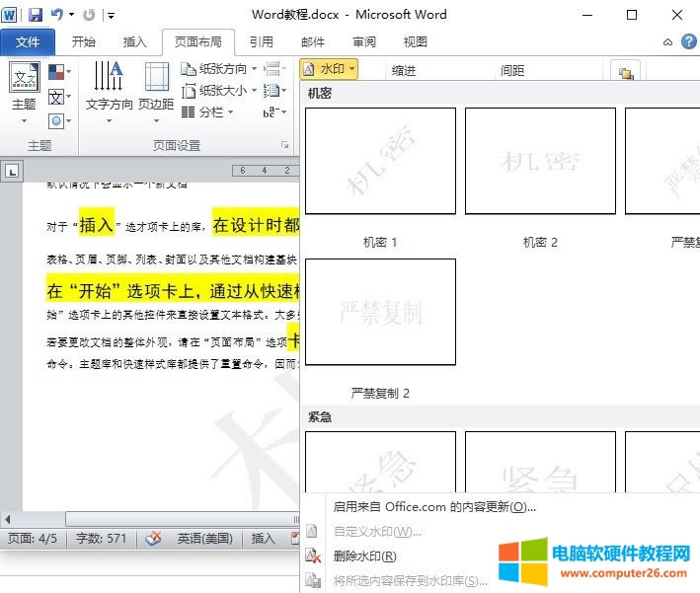
Task: Open the Themes (主题) button
Action: coord(24,89)
